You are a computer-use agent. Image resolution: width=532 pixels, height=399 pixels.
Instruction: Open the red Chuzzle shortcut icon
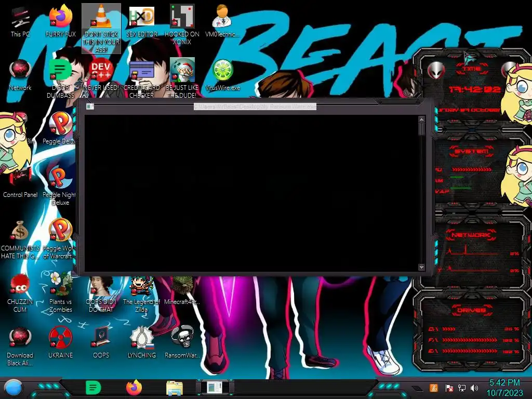[20, 293]
